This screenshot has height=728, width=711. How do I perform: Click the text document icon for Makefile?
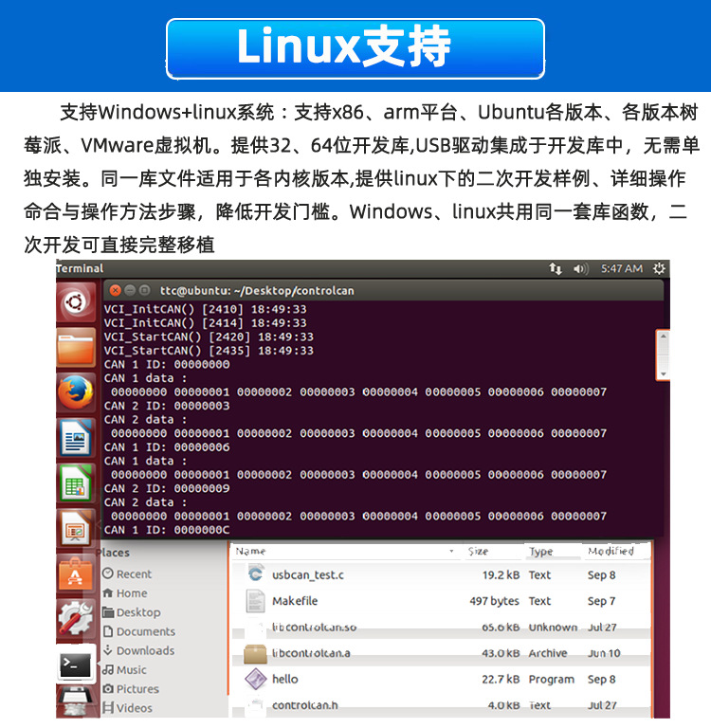click(255, 601)
